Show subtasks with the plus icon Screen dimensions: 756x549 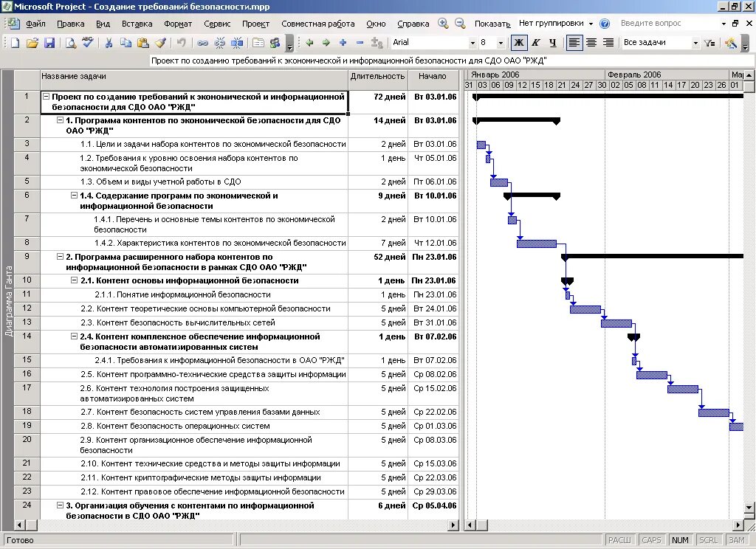[343, 43]
